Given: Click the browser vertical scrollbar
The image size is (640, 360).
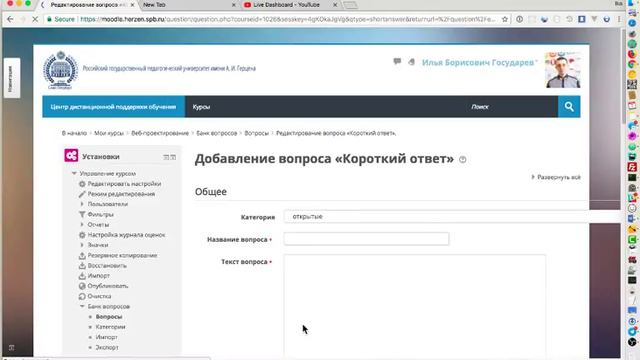Looking at the screenshot, I should [x=623, y=78].
